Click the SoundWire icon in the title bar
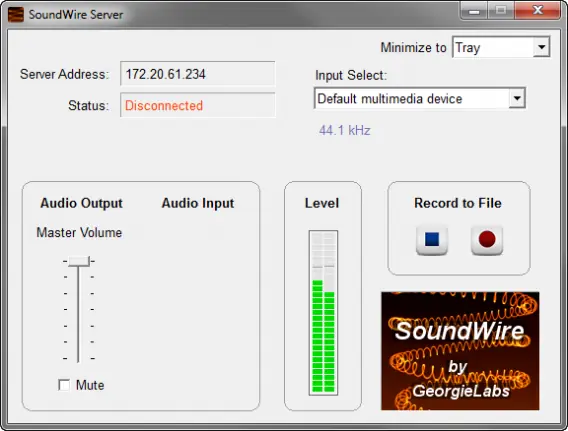 pos(16,14)
